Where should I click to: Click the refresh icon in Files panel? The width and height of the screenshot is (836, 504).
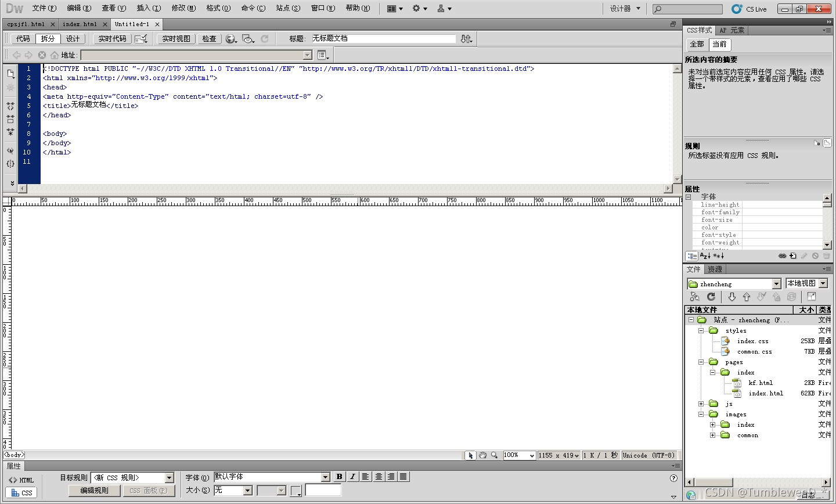(x=711, y=297)
